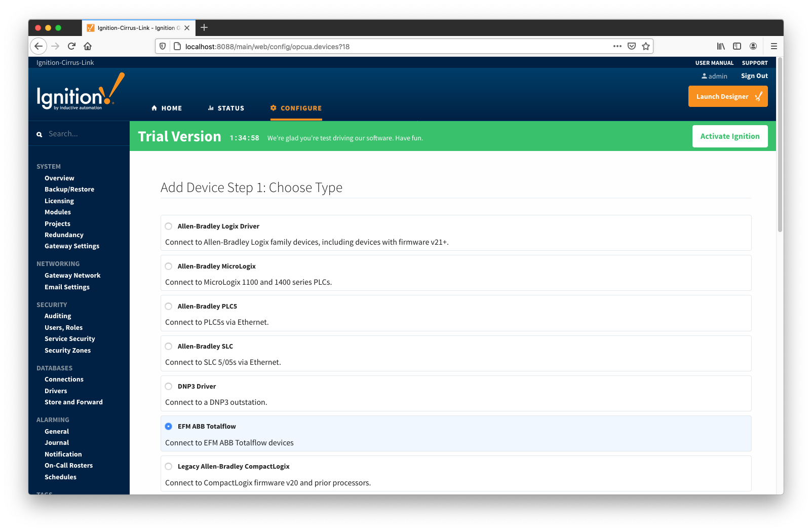
Task: Click Ignition-Cirrus-Link gateway name
Action: (x=65, y=63)
